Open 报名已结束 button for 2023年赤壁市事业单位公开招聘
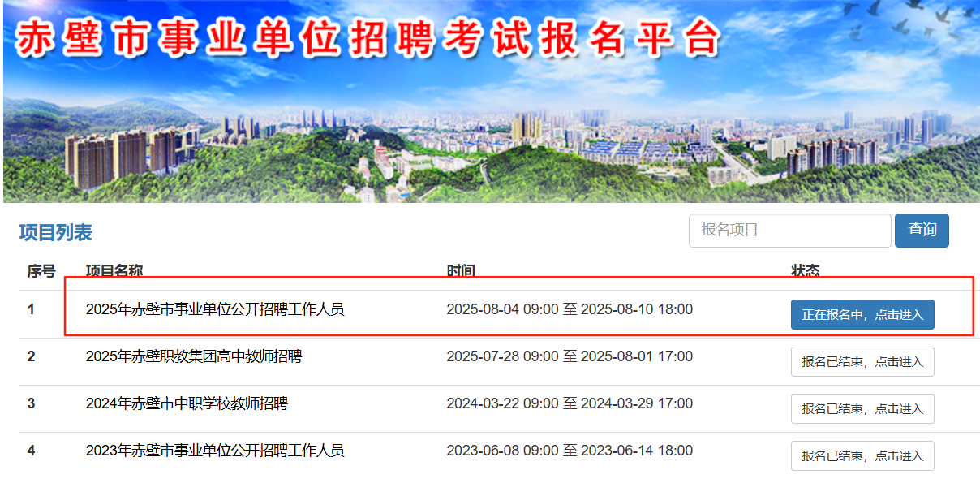This screenshot has height=479, width=980. pos(862,456)
